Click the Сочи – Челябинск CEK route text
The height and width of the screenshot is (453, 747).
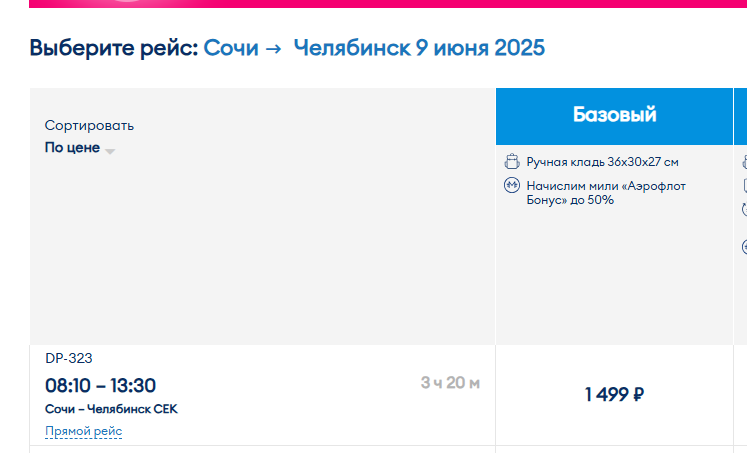pos(111,409)
